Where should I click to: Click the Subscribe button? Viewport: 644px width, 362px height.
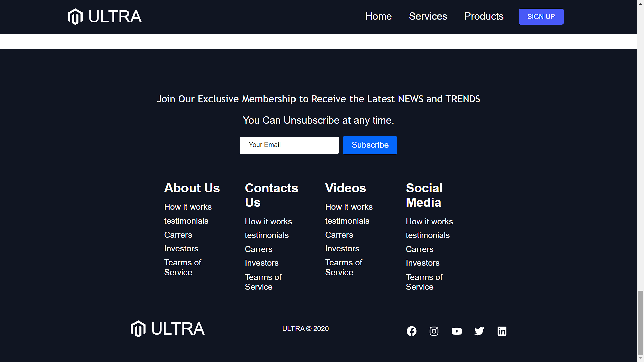click(x=370, y=145)
